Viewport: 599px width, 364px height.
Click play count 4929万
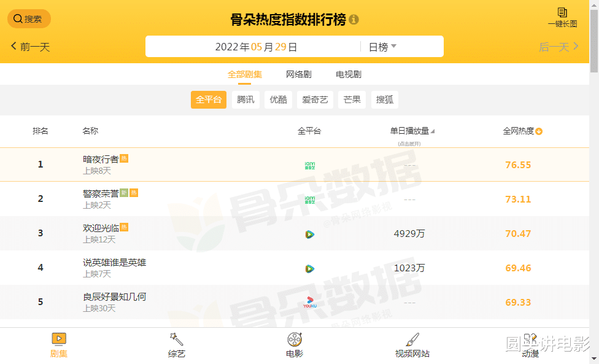coord(409,234)
